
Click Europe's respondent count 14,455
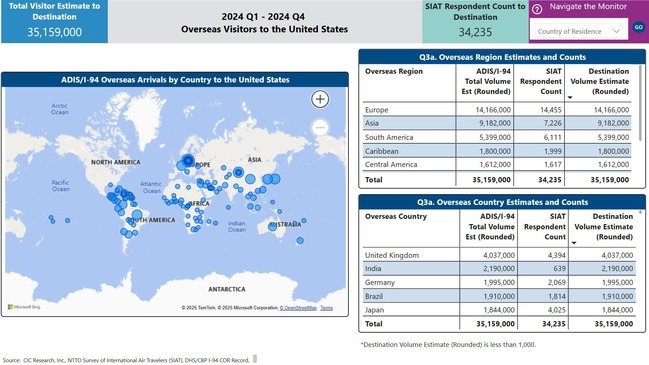tap(550, 110)
